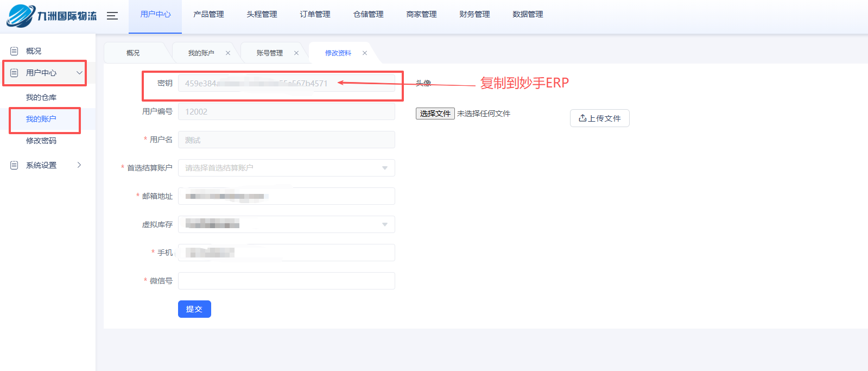Click the 提交 submit button
Viewport: 868px width, 371px height.
[194, 309]
